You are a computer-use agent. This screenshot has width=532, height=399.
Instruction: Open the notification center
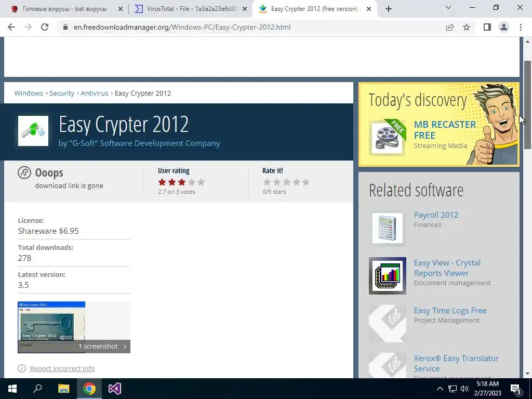[516, 389]
